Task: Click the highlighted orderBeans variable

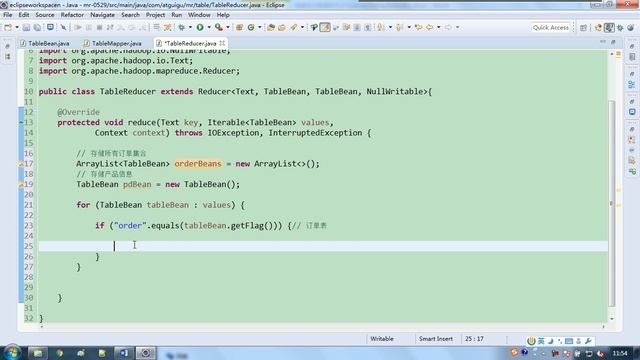Action: 198,164
